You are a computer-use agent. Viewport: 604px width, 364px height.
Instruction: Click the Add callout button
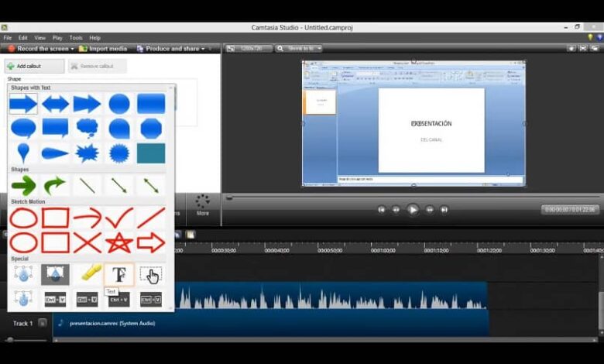point(34,67)
